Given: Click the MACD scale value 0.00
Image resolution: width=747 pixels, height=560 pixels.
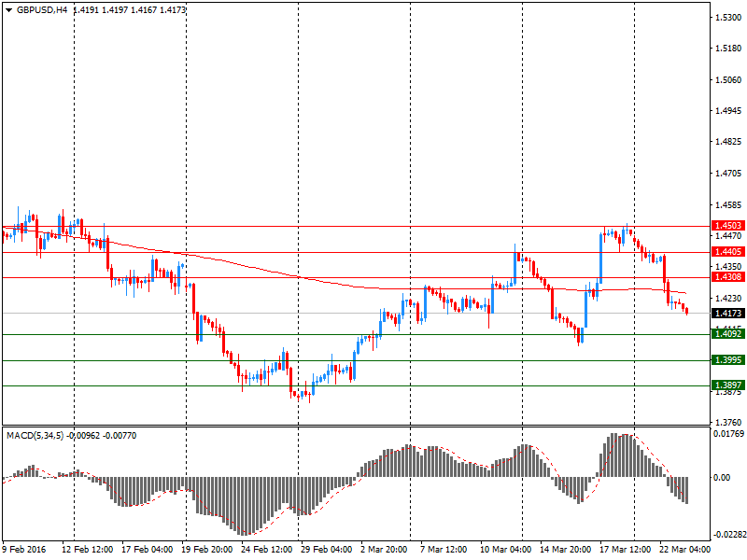Looking at the screenshot, I should pyautogui.click(x=722, y=478).
